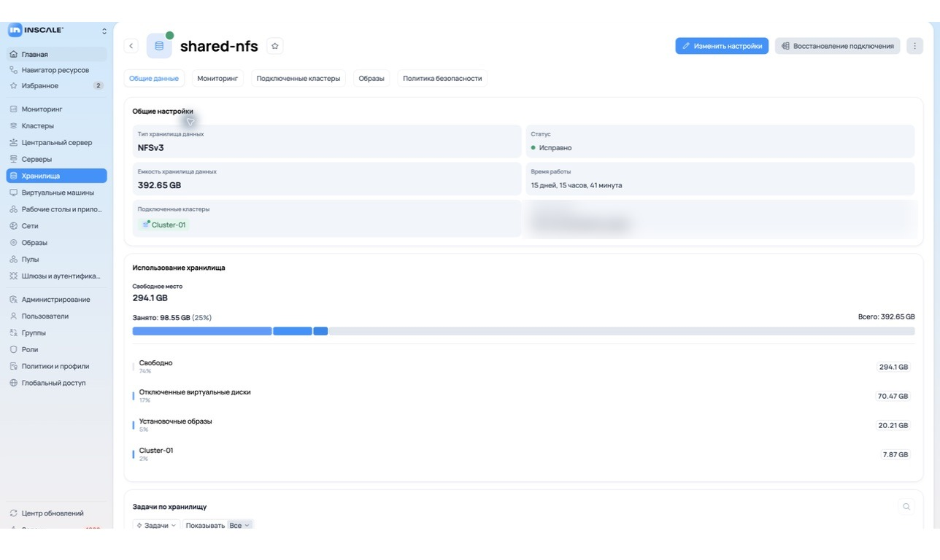Expand the Задачи dropdown filter
The image size is (940, 560).
156,525
